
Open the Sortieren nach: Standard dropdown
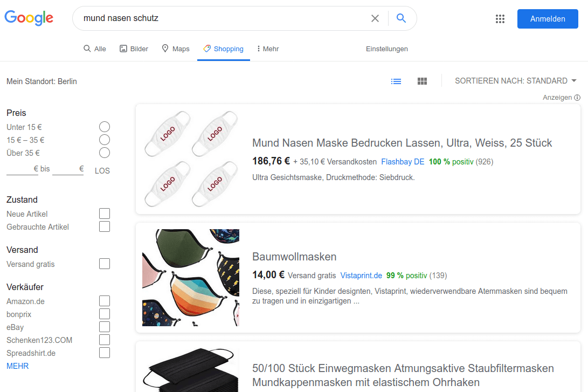click(x=516, y=81)
